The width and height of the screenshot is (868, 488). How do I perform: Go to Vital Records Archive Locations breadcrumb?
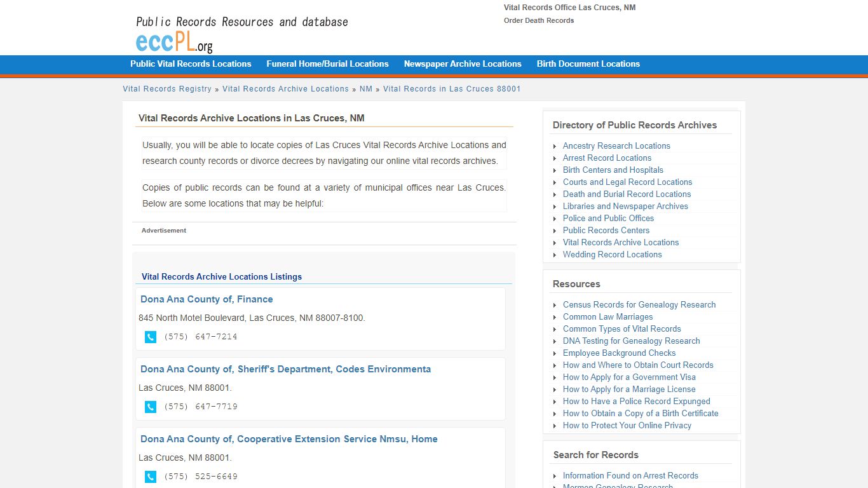coord(285,89)
